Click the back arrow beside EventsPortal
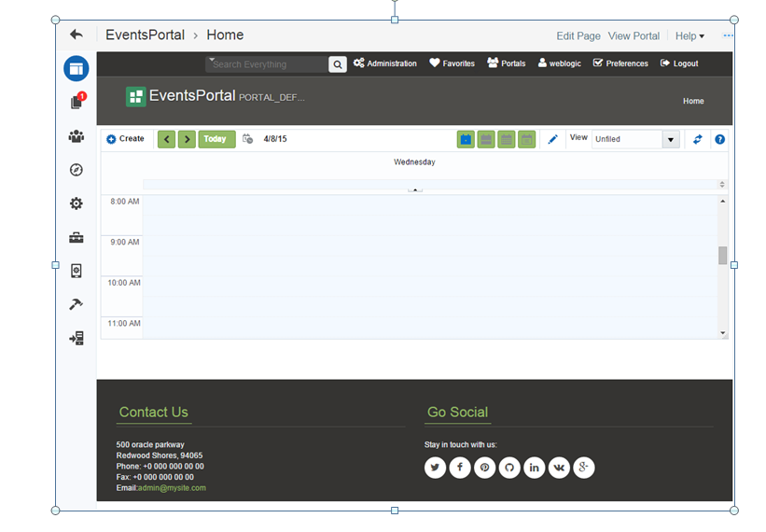Viewport: 766px width, 532px height. (77, 35)
